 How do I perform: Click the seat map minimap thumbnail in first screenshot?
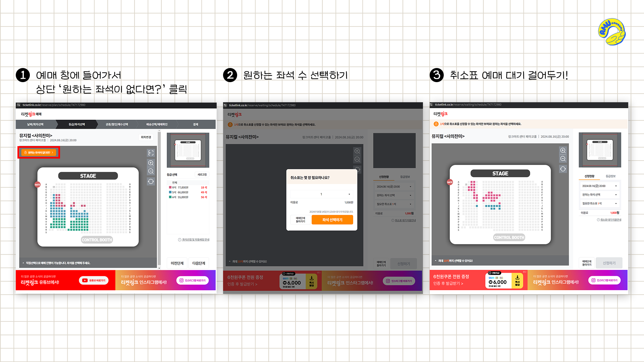pos(188,150)
